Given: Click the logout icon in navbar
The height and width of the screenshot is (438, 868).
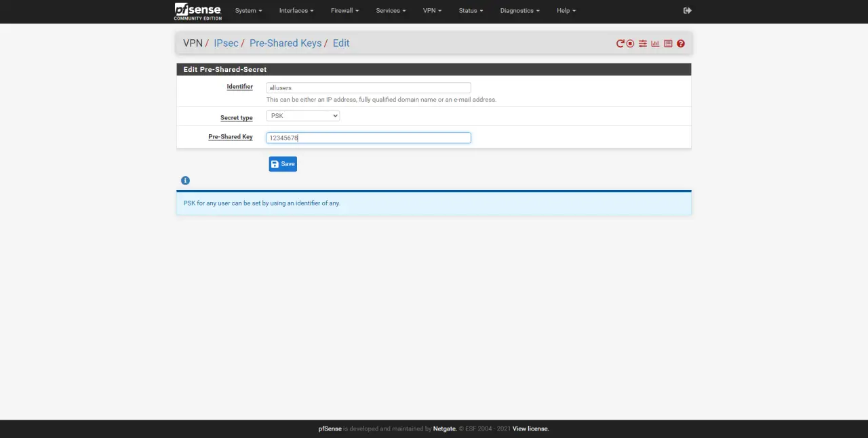Looking at the screenshot, I should click(687, 11).
